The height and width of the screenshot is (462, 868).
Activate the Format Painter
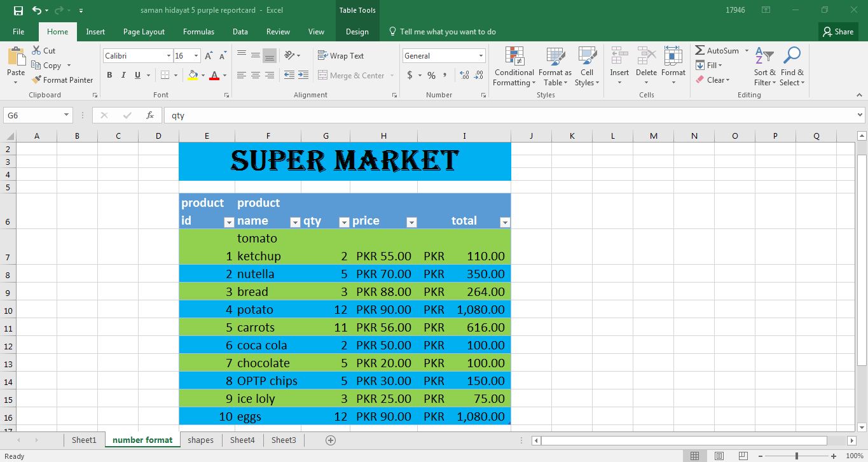[x=62, y=80]
